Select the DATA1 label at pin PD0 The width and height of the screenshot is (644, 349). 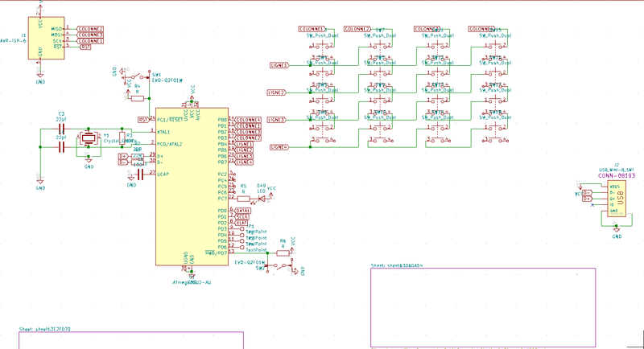[242, 210]
